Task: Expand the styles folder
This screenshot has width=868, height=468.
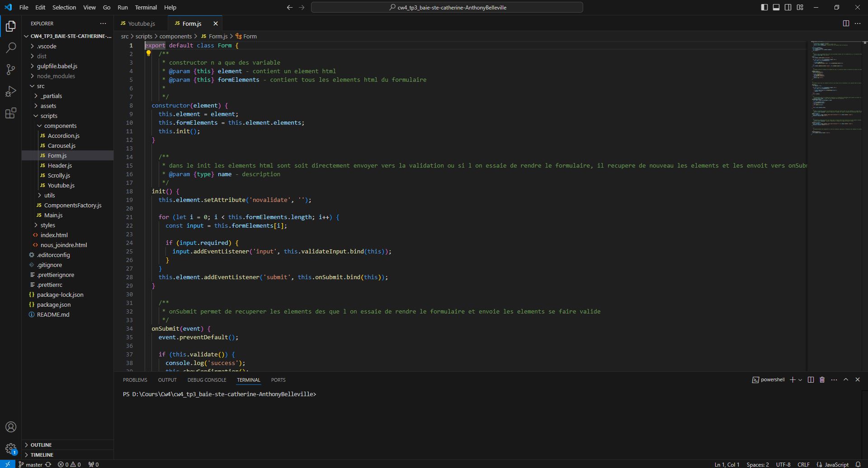Action: click(68, 225)
